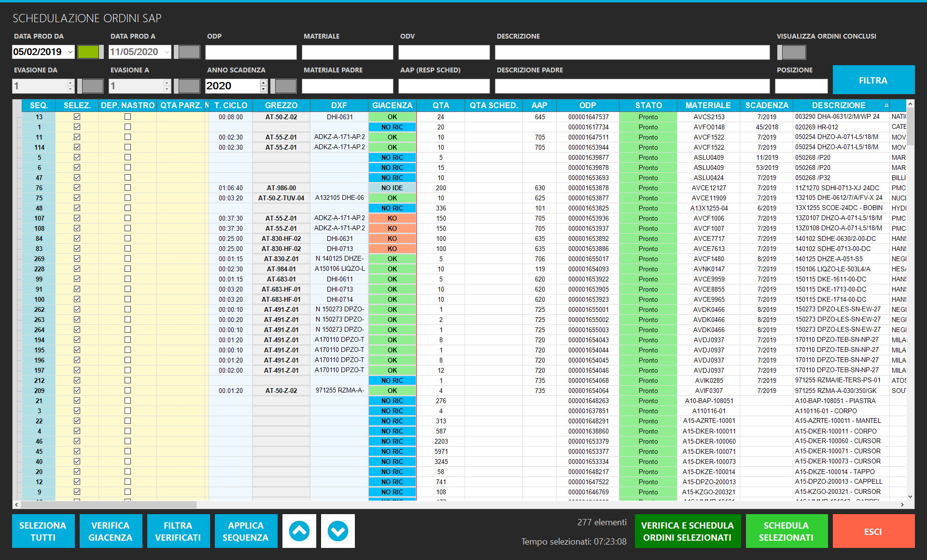Toggle the DATA PROD A switch
The width and height of the screenshot is (927, 560).
tap(187, 52)
